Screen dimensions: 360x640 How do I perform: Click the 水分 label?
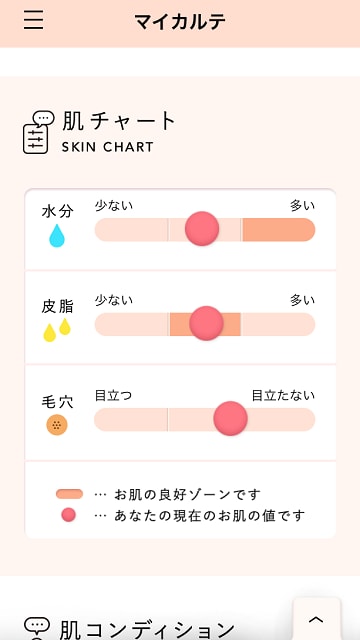[x=58, y=212]
